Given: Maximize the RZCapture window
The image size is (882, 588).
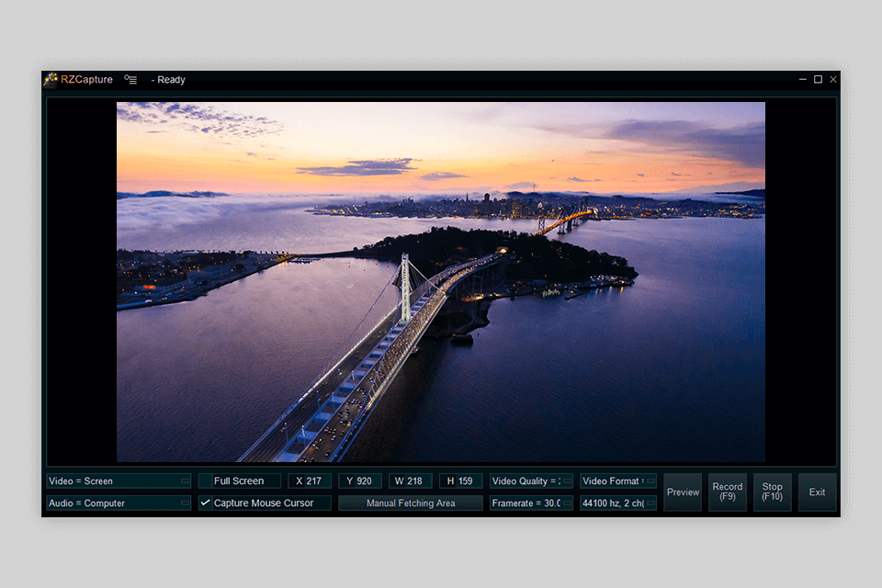Looking at the screenshot, I should click(x=818, y=79).
